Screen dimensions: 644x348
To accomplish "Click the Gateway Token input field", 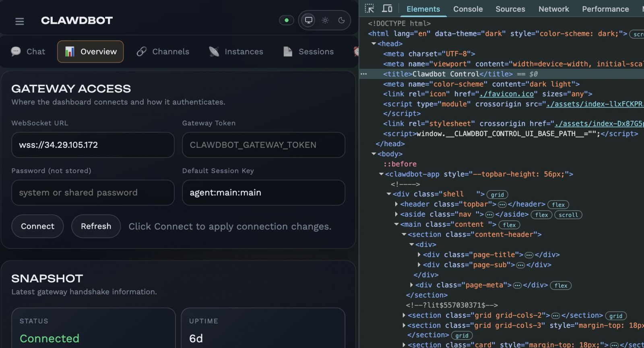I will pyautogui.click(x=263, y=145).
